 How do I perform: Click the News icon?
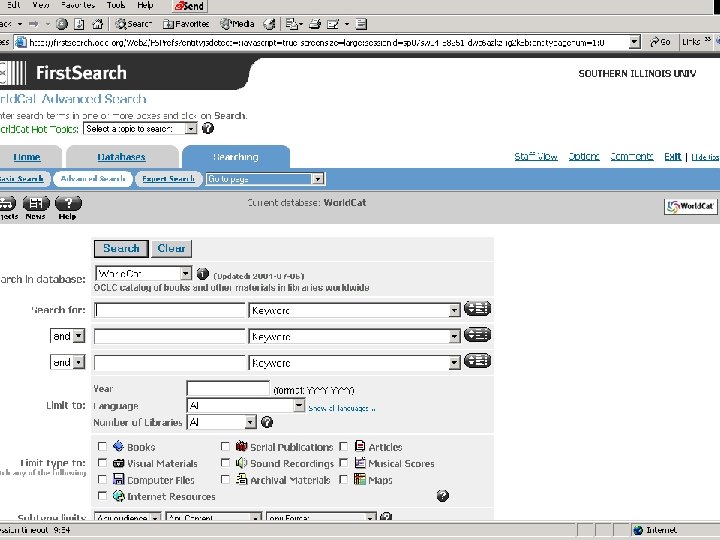tap(36, 208)
